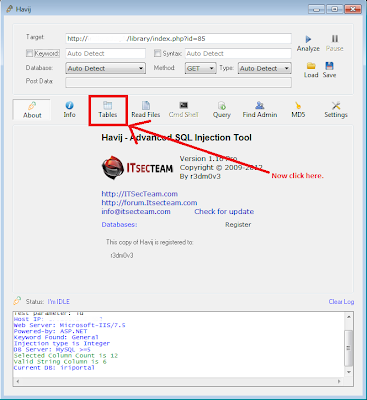This screenshot has width=367, height=400.
Task: Click the log horizontal scroll left arrow
Action: click(x=17, y=381)
